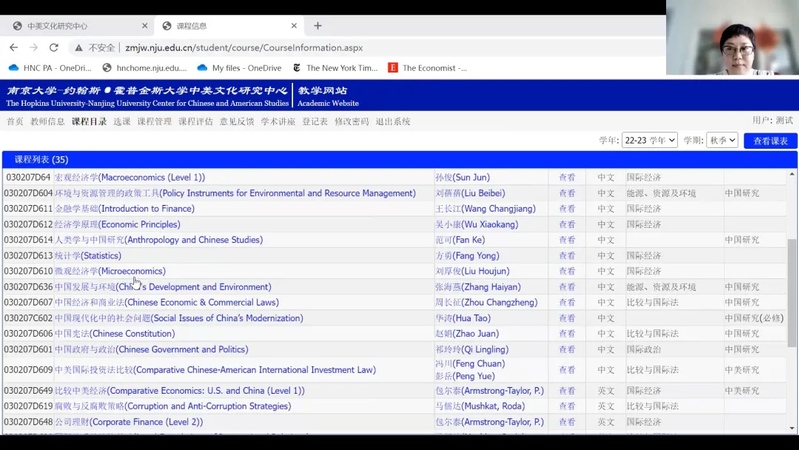The image size is (799, 450).
Task: Open the 课程管理 menu item
Action: pos(154,121)
